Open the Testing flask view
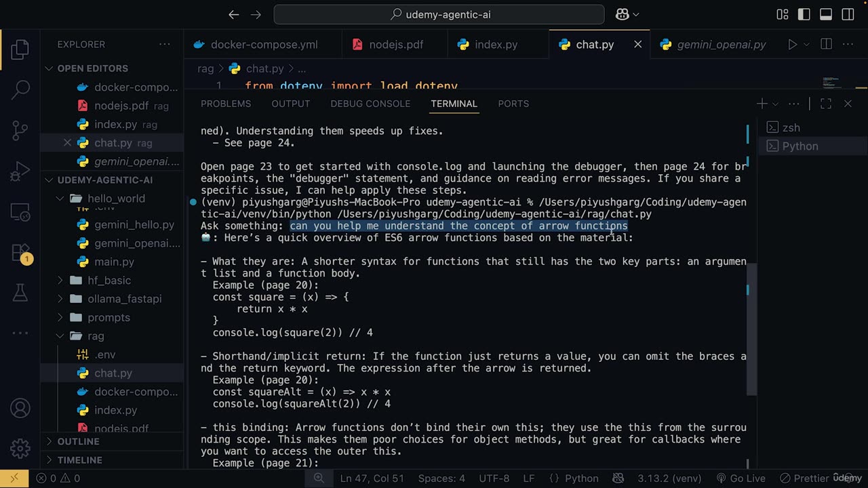This screenshot has height=488, width=868. tap(20, 292)
